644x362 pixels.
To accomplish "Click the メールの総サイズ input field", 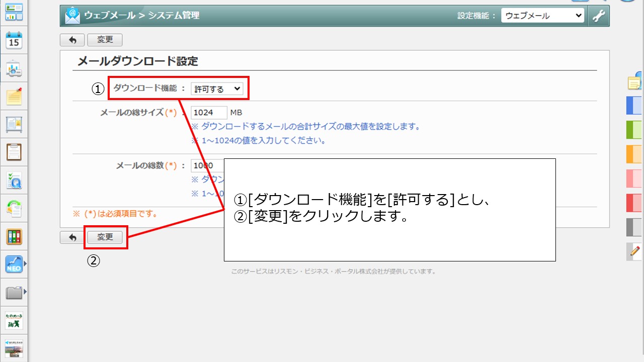I will click(209, 113).
